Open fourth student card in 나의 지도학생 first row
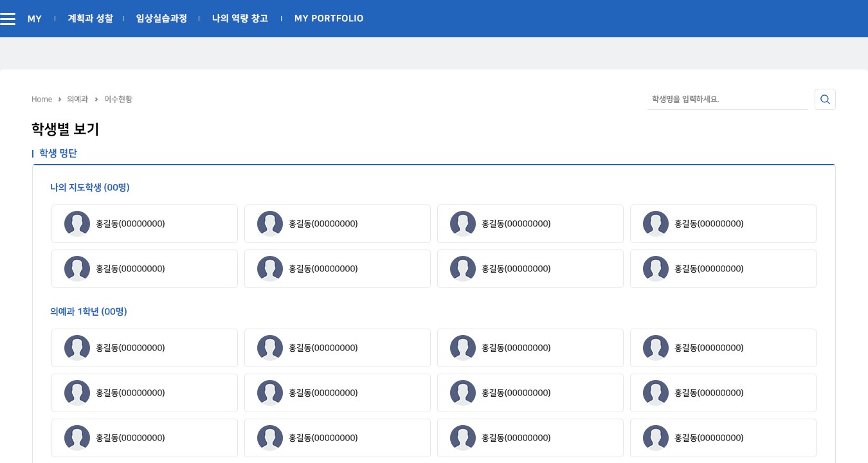Image resolution: width=868 pixels, height=463 pixels. coord(723,224)
